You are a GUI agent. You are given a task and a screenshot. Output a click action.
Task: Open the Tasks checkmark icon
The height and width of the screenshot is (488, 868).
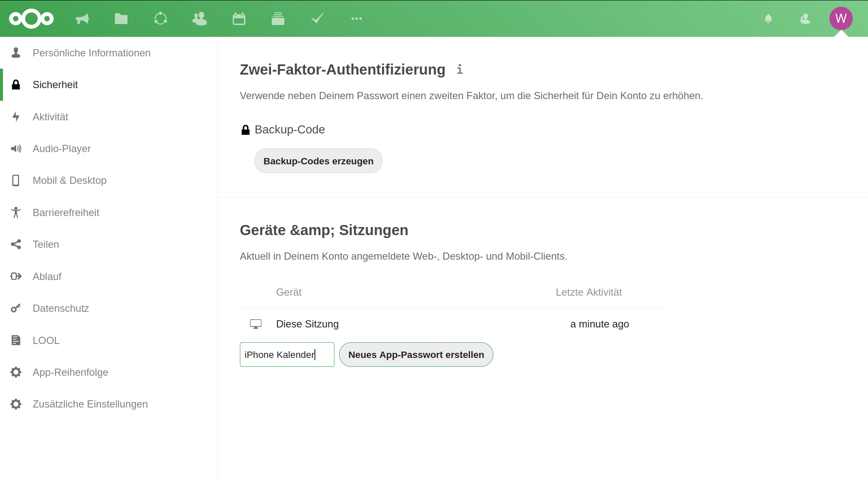click(x=317, y=19)
